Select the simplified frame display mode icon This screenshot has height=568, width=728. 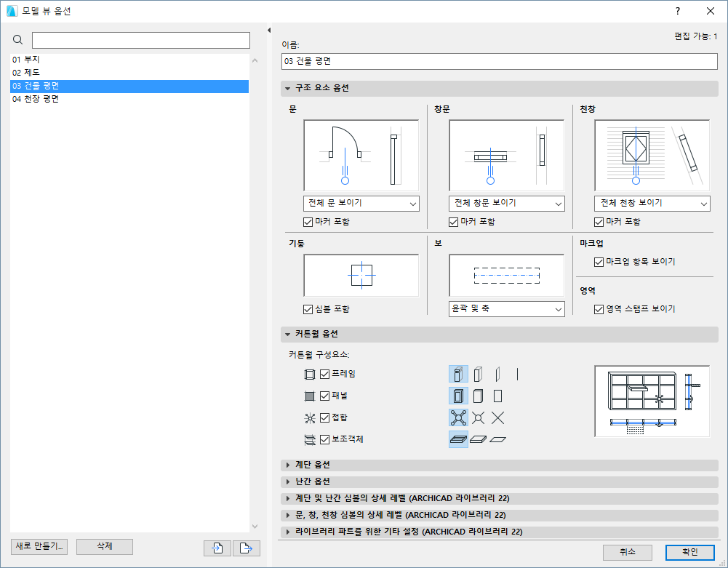click(478, 374)
